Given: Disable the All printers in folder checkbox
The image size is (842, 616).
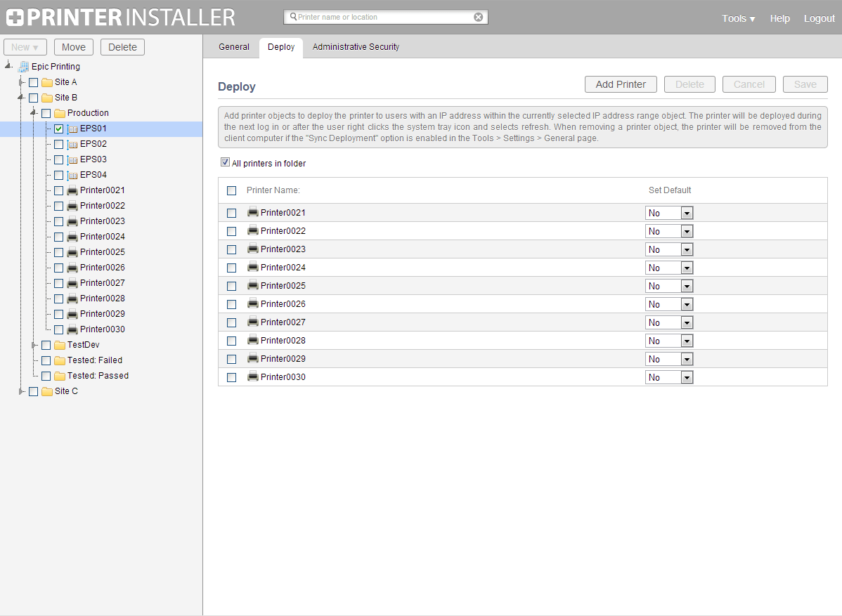Looking at the screenshot, I should coord(225,162).
